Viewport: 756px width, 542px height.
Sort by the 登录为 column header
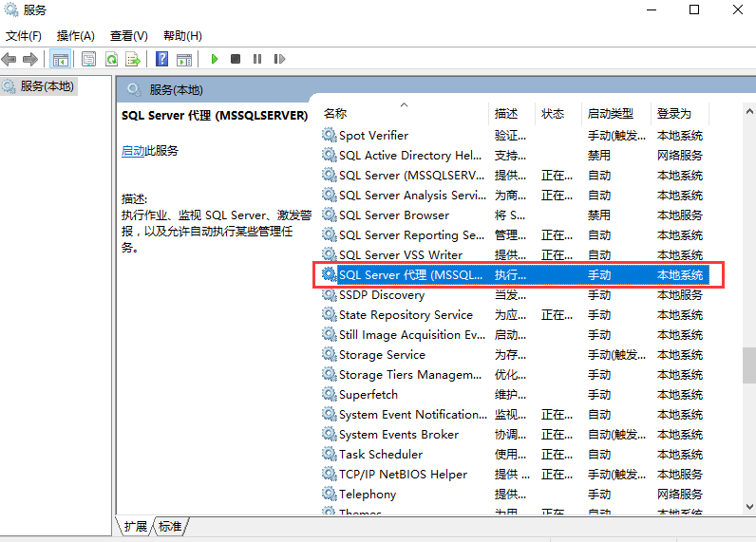680,114
